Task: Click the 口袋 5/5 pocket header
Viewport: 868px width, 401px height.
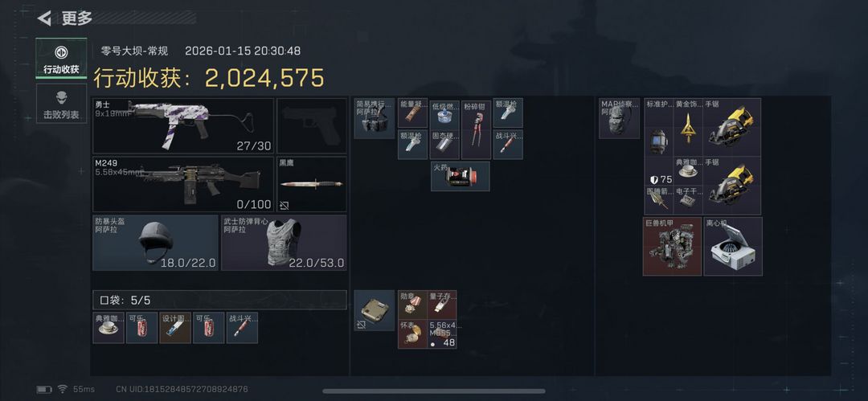Action: click(x=219, y=301)
